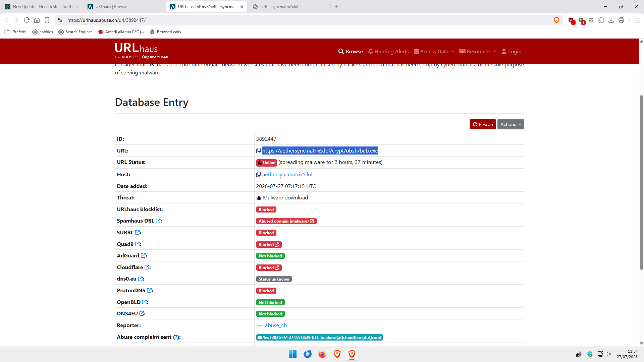Open Spamhaus DBL external link icon
The height and width of the screenshot is (362, 644).
(x=158, y=221)
